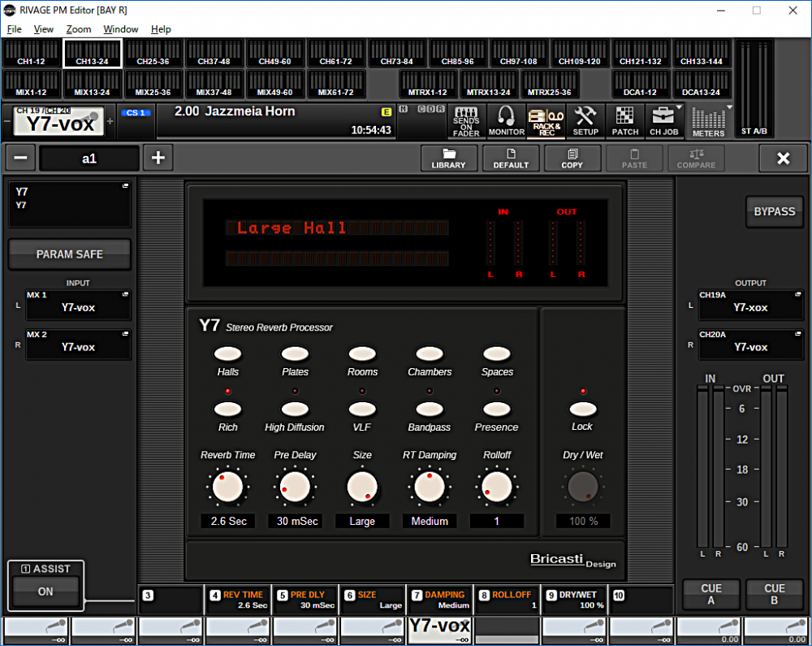
Task: Adjust the Dry/Wet knob
Action: pyautogui.click(x=582, y=487)
